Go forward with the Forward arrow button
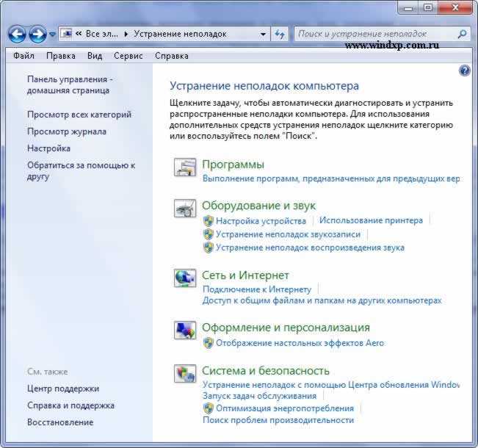478x448 pixels. point(37,35)
